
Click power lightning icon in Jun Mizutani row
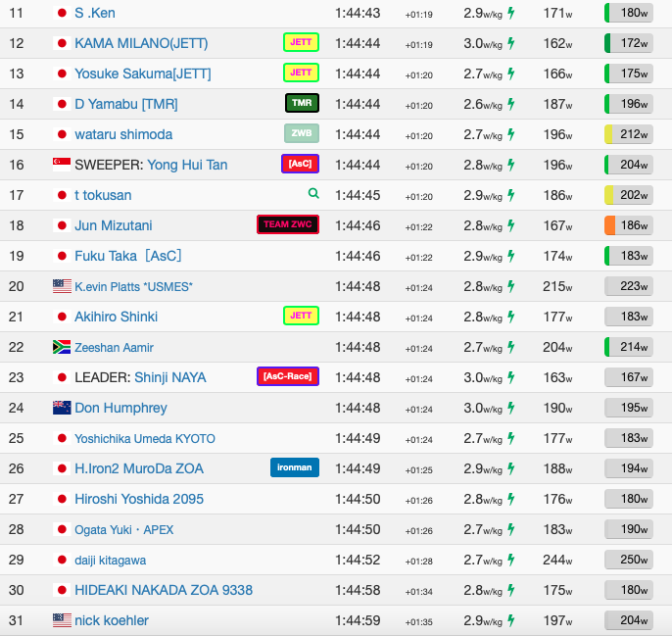pyautogui.click(x=511, y=225)
